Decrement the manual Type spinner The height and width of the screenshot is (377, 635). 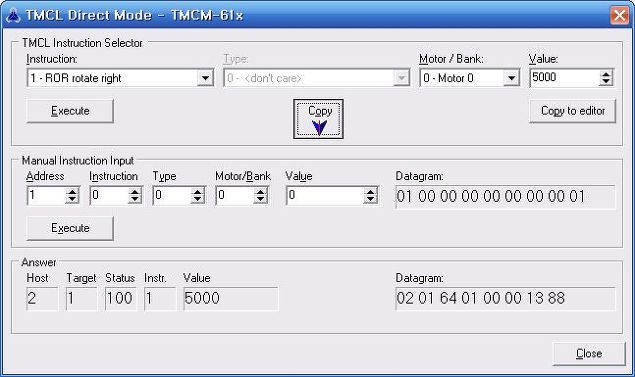(198, 200)
